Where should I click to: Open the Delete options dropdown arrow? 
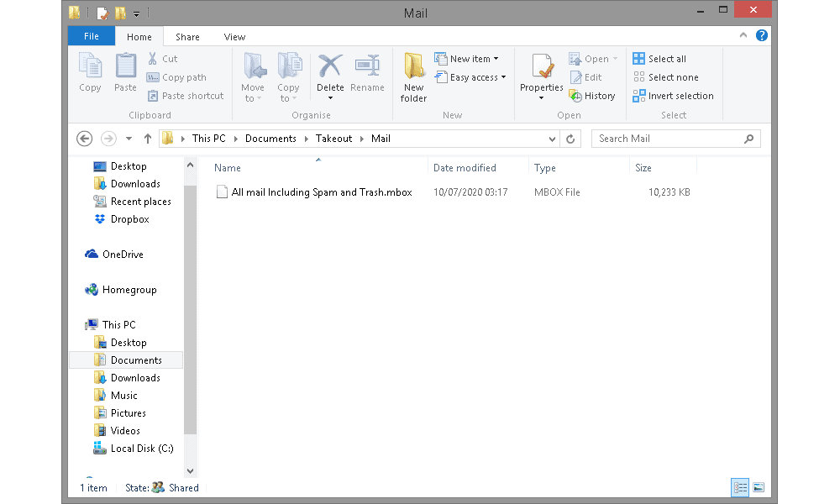point(330,98)
